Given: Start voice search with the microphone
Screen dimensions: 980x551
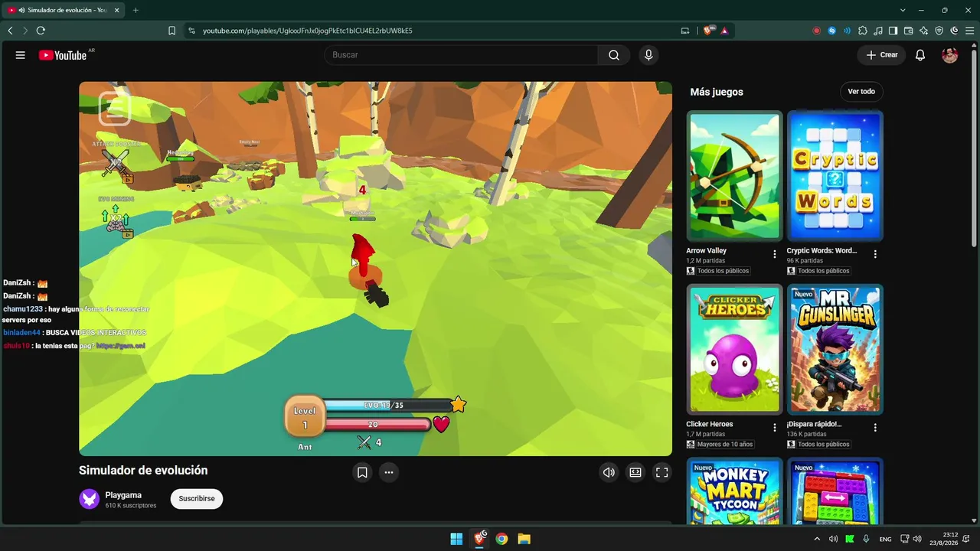Looking at the screenshot, I should pyautogui.click(x=648, y=55).
